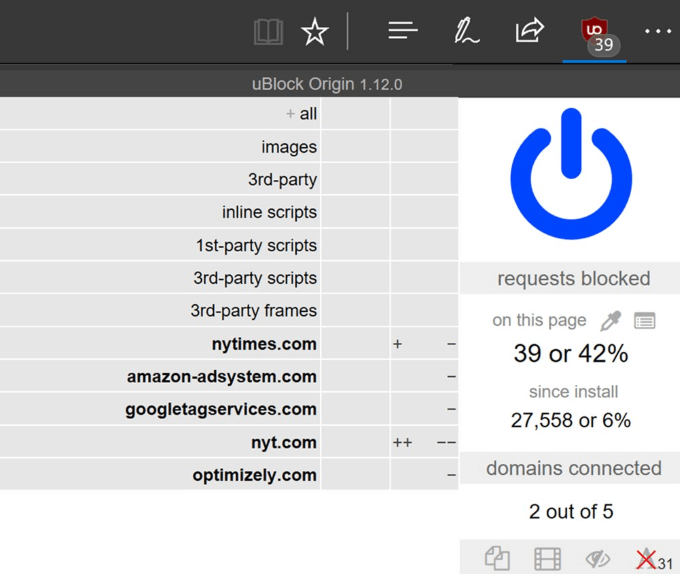Toggle large media blocking film icon
This screenshot has width=680, height=574.
coord(547,558)
